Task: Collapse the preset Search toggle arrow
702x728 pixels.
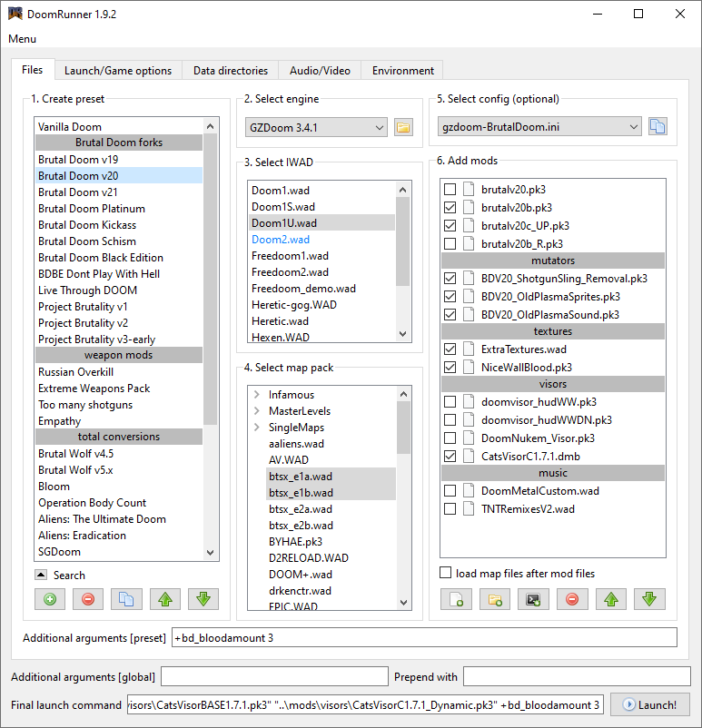Action: point(41,575)
